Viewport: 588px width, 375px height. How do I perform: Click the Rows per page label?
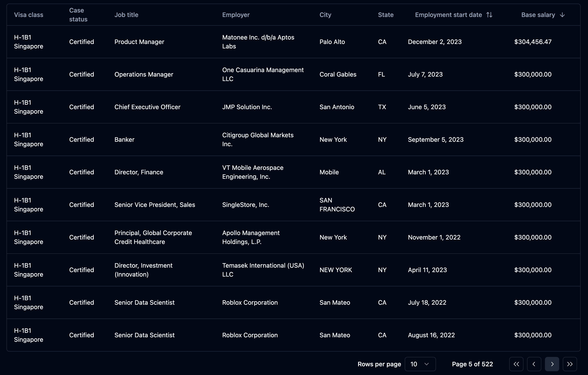[x=379, y=364]
